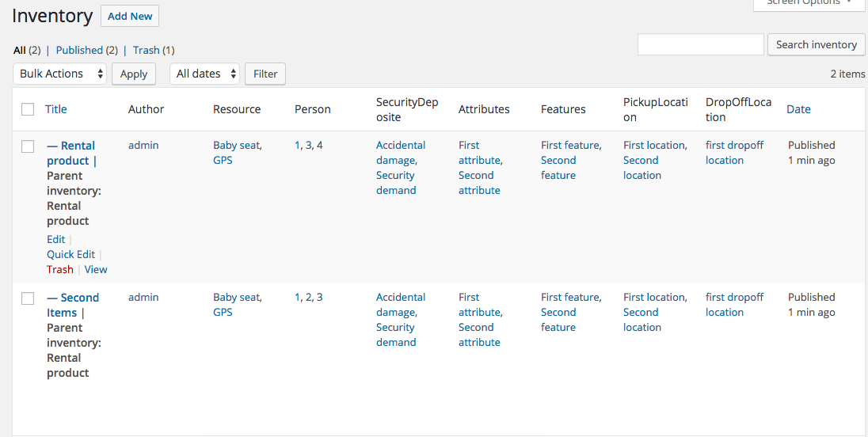Image resolution: width=868 pixels, height=437 pixels.
Task: Click admin author in Rental product row
Action: 143,146
